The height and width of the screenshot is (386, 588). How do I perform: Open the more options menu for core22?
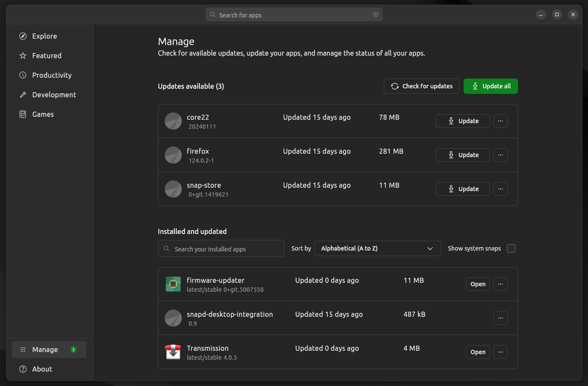coord(501,121)
